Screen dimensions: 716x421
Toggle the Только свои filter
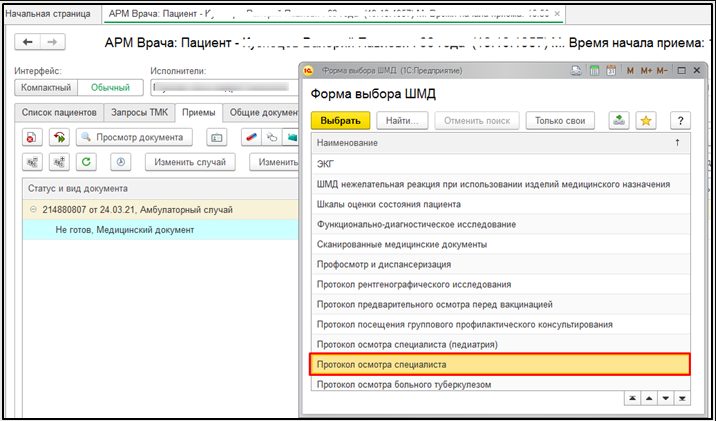[x=560, y=120]
